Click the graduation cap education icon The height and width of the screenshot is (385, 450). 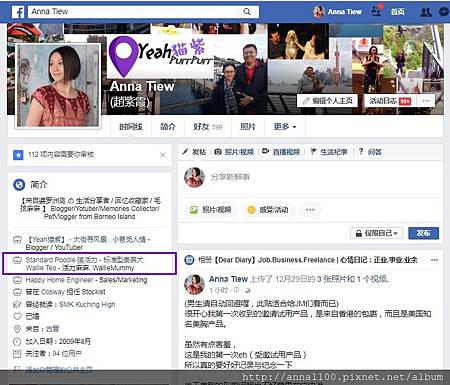click(x=17, y=304)
